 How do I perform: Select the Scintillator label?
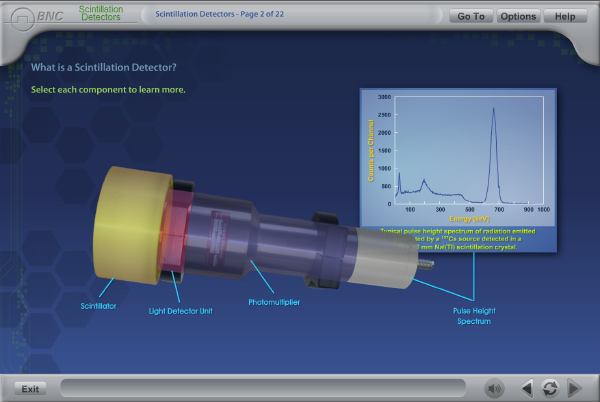click(x=98, y=306)
